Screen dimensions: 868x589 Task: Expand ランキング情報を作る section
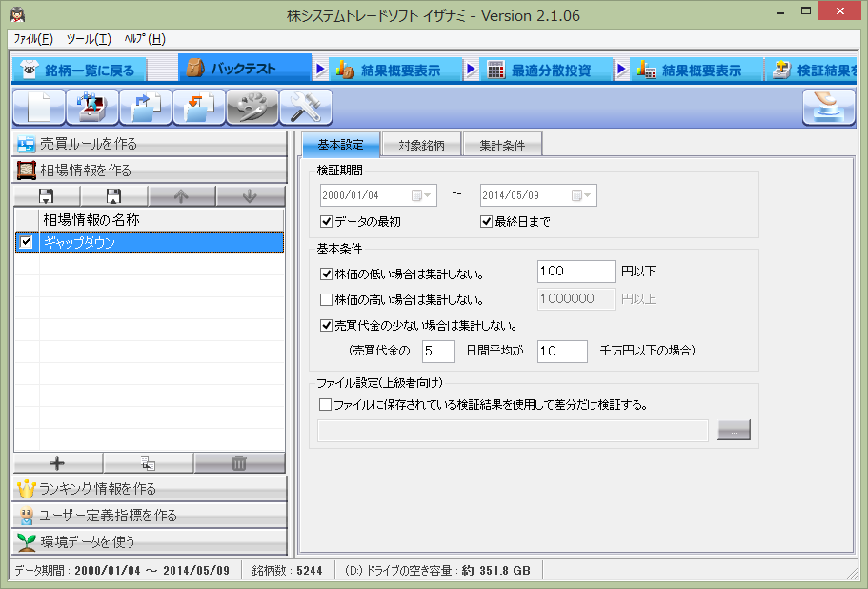(x=150, y=488)
